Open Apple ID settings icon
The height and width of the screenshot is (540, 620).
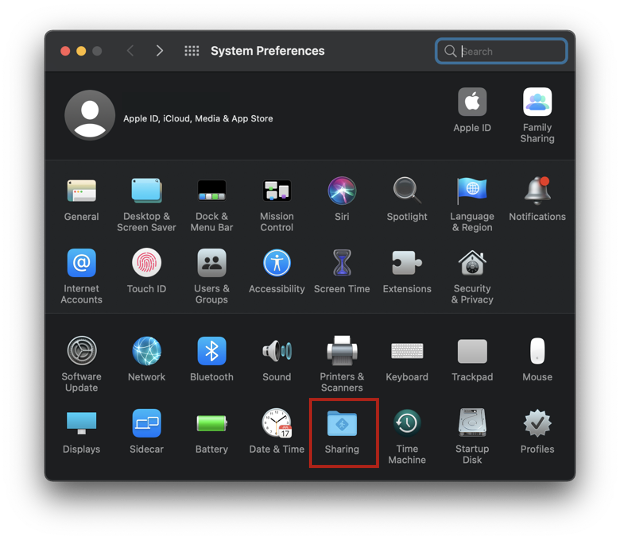(x=472, y=102)
